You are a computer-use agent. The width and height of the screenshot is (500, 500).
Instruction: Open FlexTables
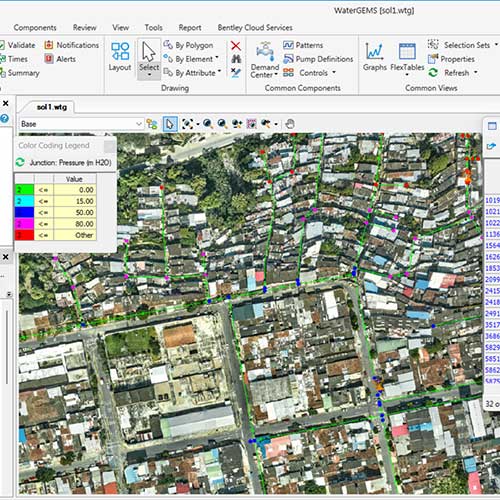(407, 57)
